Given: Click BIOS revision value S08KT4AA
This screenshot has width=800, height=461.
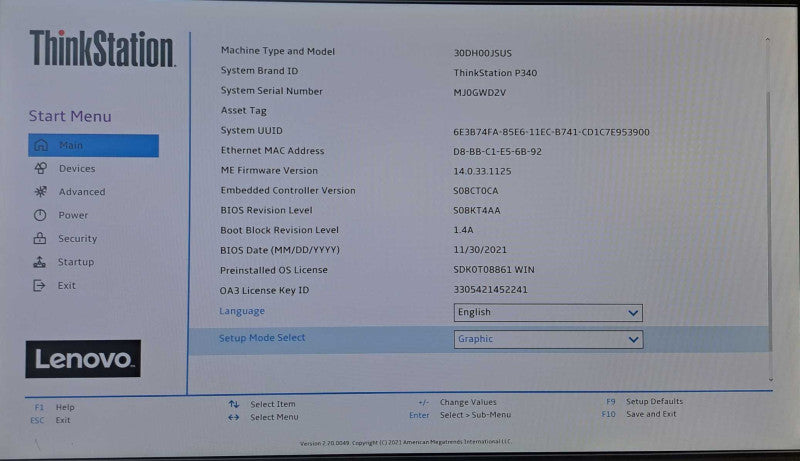Looking at the screenshot, I should pos(477,210).
